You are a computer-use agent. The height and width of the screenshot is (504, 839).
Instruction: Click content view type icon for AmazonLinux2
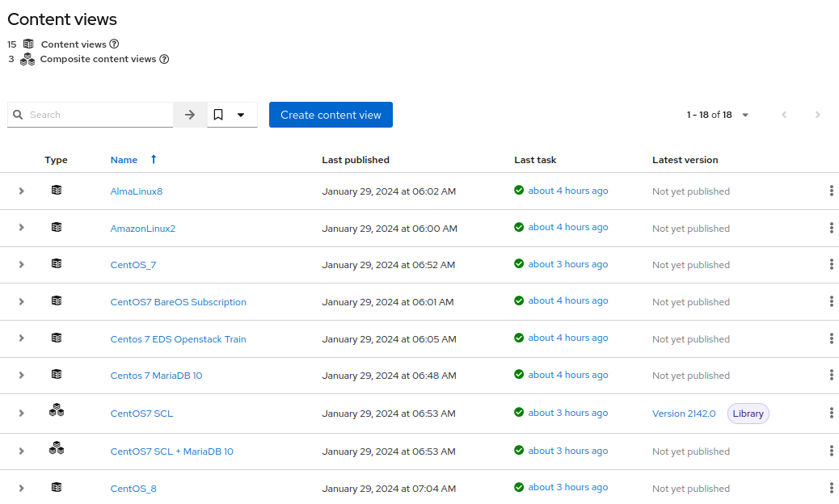point(57,228)
